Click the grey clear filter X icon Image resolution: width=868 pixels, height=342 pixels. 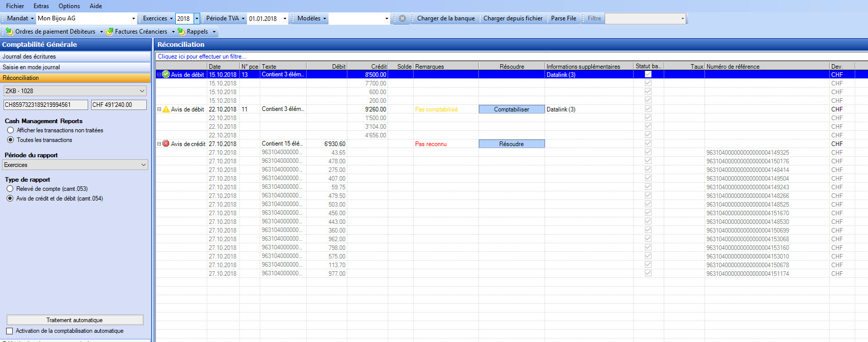pyautogui.click(x=402, y=18)
